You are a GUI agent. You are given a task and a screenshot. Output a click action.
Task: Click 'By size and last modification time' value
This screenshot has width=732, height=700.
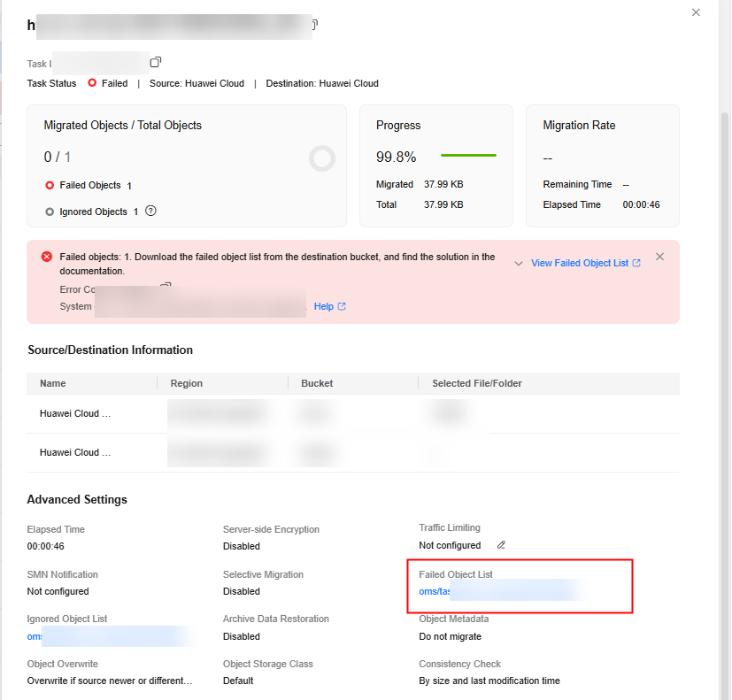coord(489,681)
